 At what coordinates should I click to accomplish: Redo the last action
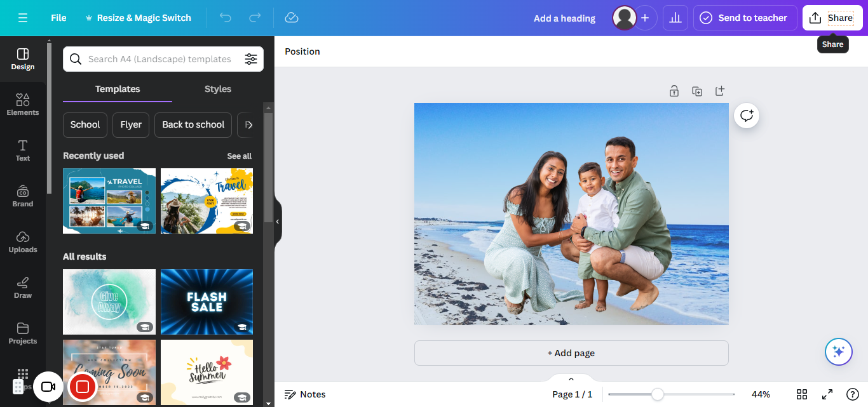click(255, 18)
